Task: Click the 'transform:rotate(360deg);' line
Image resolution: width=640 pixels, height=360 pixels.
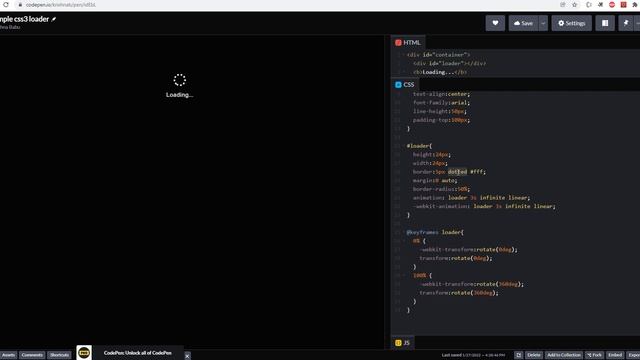Action: 459,293
